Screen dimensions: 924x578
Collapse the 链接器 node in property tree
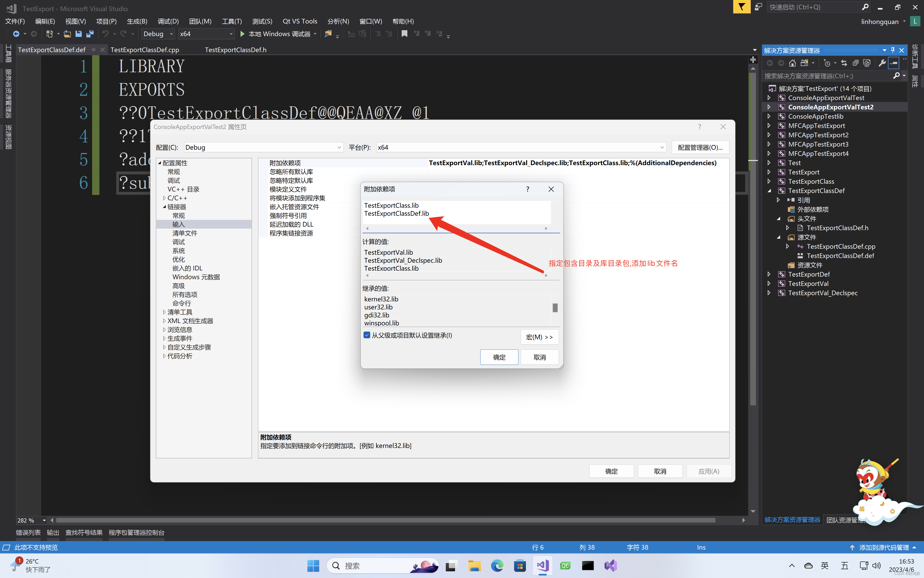tap(164, 207)
